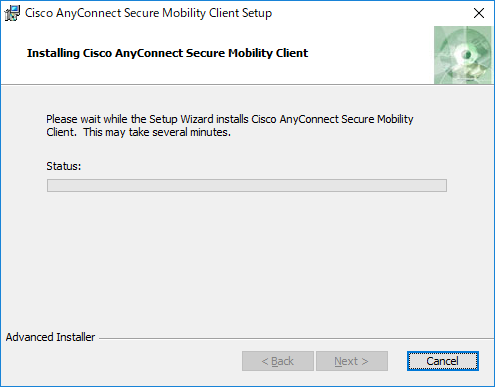Click the bottom button area left of Back
The image size is (495, 387).
pyautogui.click(x=122, y=361)
